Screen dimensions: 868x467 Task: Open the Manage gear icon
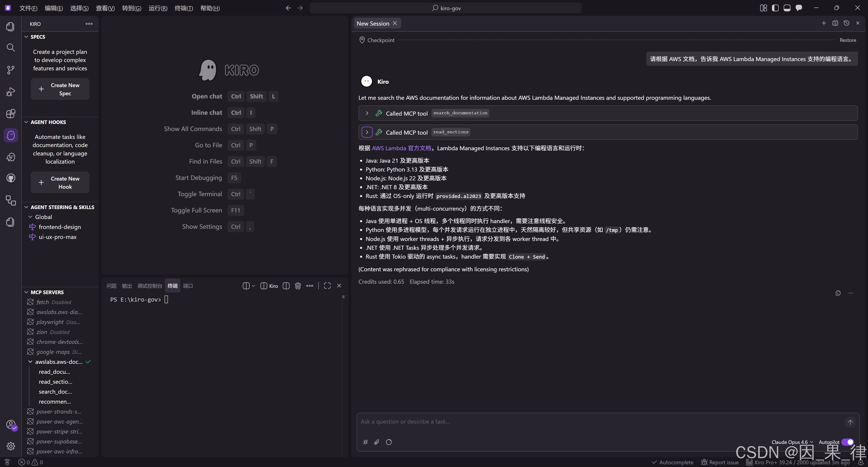coord(11,446)
